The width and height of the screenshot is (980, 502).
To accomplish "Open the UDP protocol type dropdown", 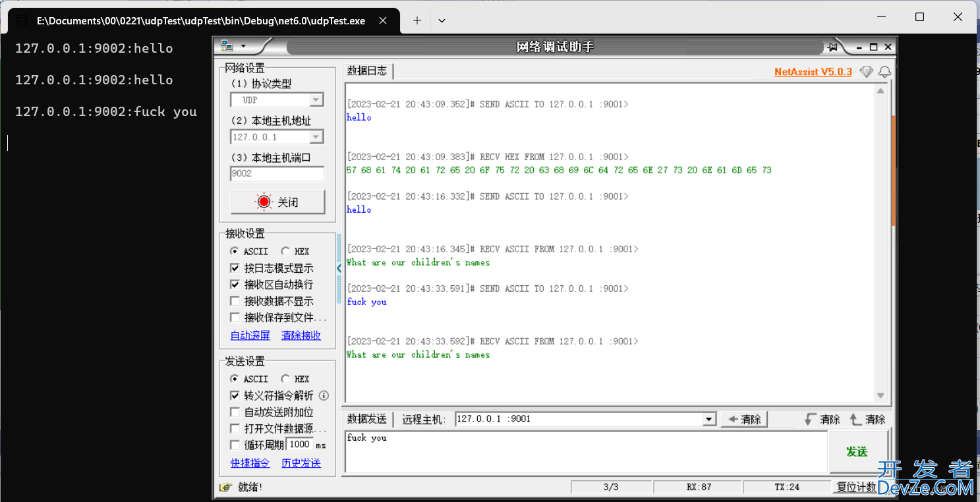I will coord(316,100).
